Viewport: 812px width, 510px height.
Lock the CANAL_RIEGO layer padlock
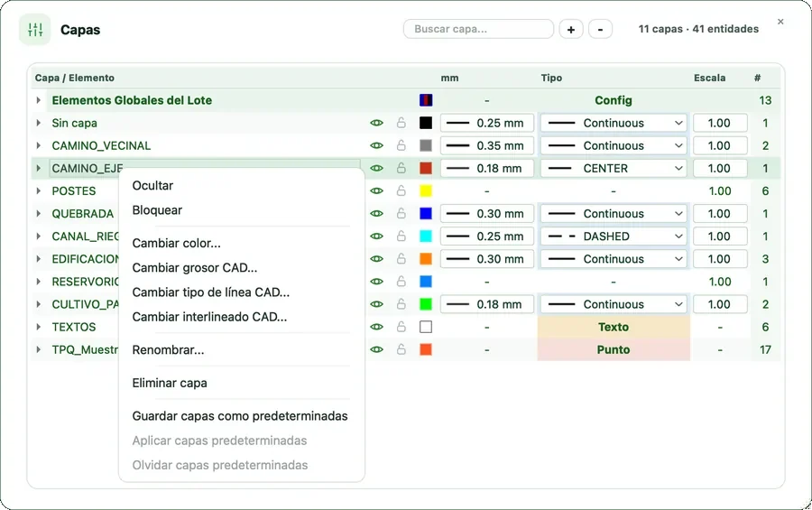pos(401,236)
